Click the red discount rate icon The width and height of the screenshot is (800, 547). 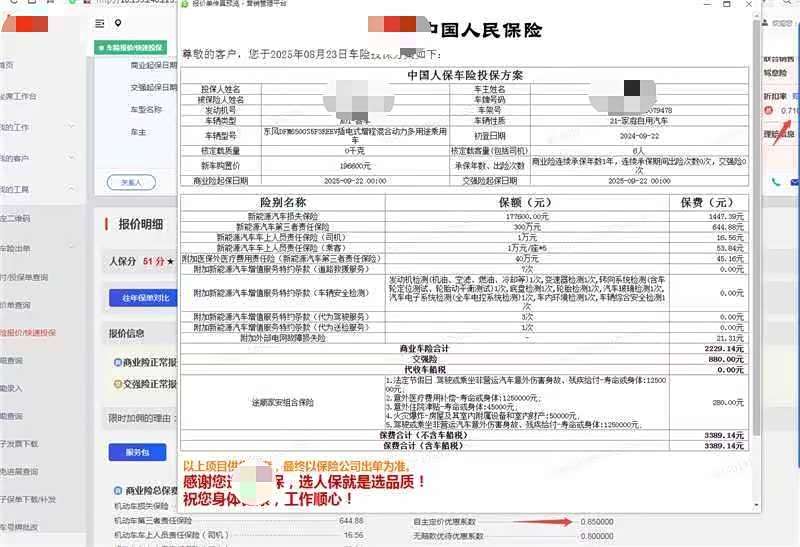pos(768,110)
